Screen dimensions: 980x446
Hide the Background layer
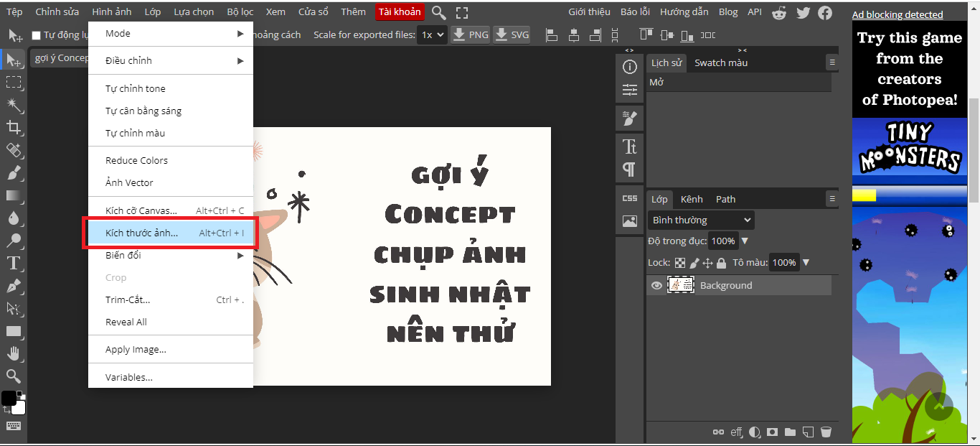coord(656,285)
